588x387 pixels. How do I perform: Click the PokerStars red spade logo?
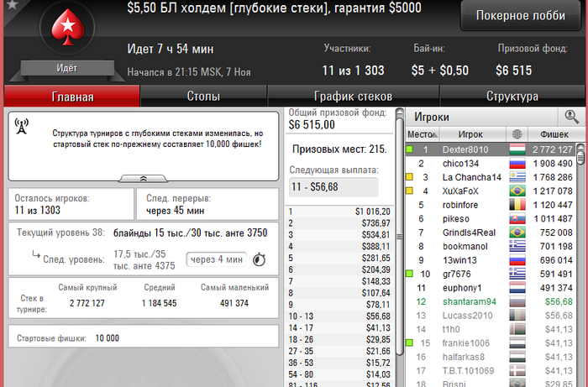point(67,28)
